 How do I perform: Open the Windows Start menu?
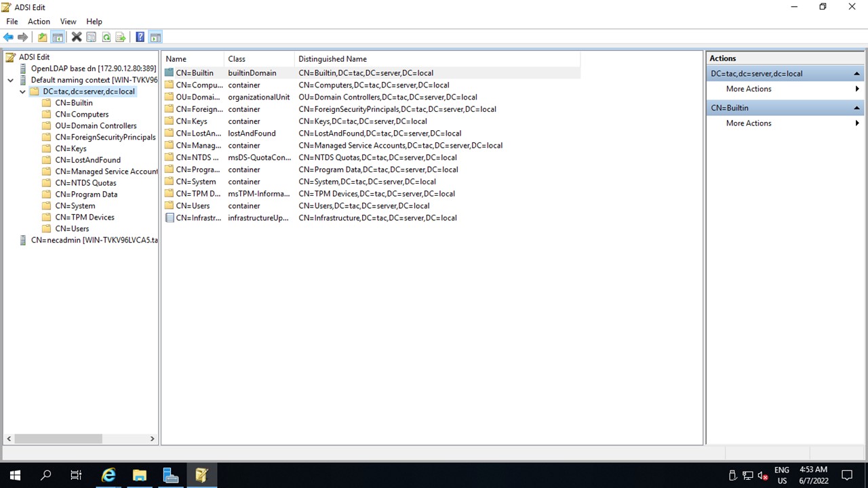pos(15,475)
